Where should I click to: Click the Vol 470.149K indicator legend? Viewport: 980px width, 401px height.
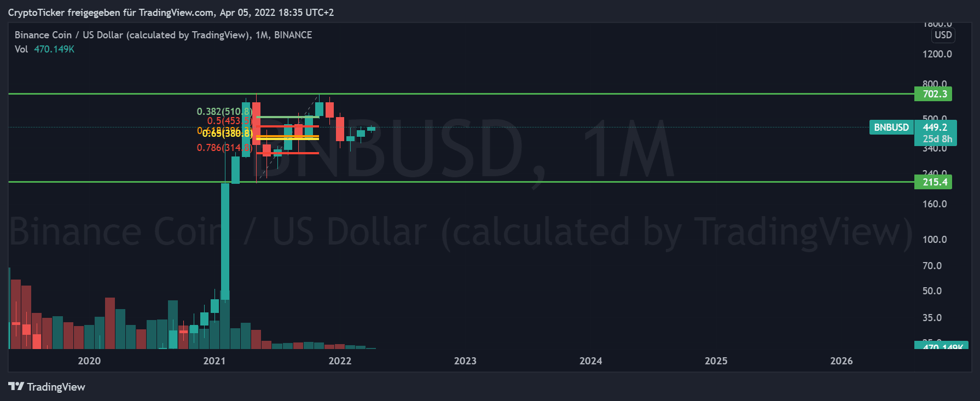[x=45, y=49]
